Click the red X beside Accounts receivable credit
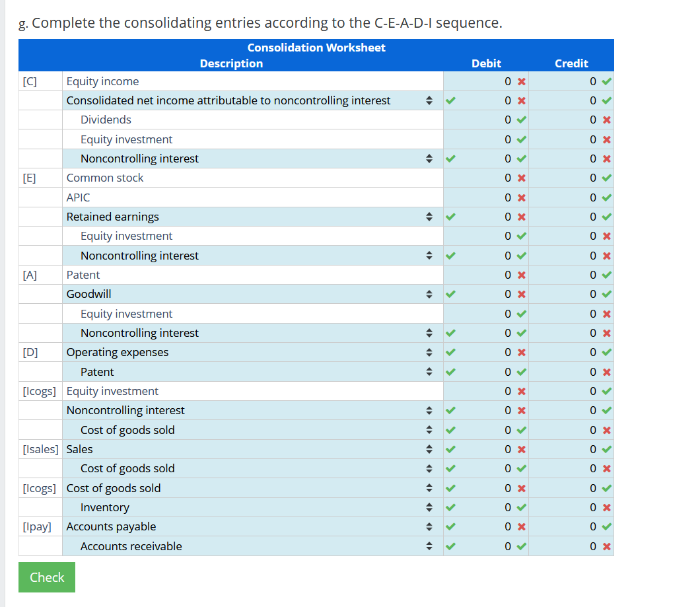700x607 pixels. click(607, 546)
